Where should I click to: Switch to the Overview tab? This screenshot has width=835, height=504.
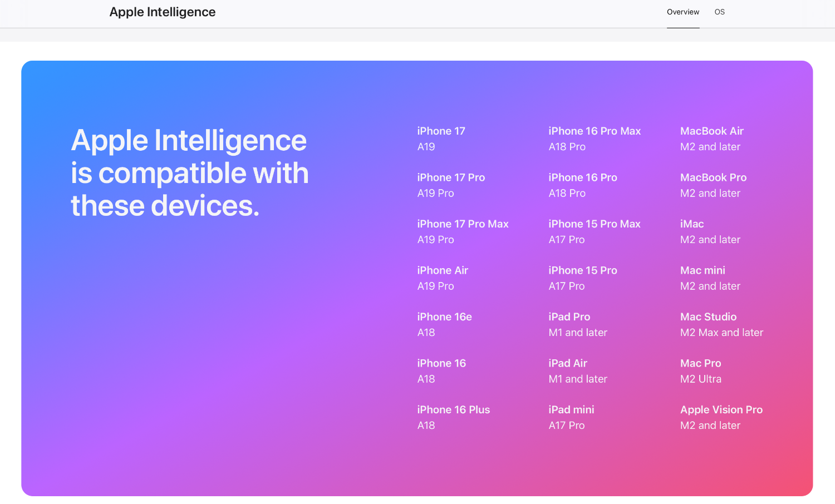point(682,12)
